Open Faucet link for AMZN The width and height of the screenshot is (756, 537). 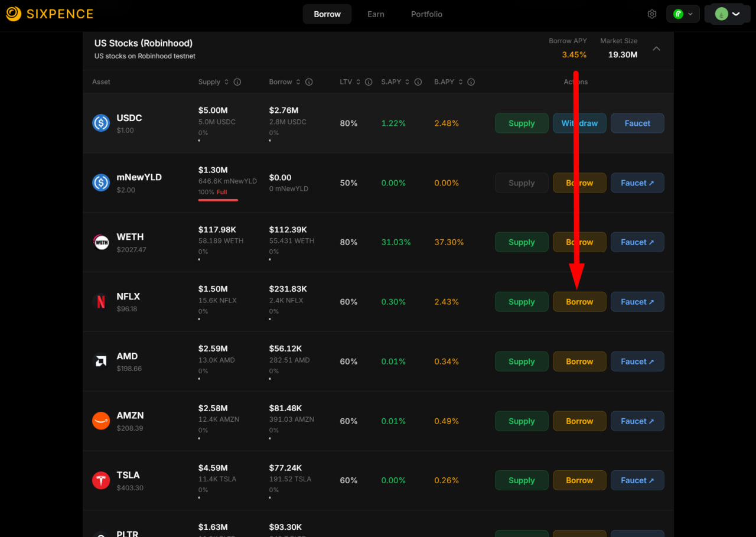[x=637, y=421]
